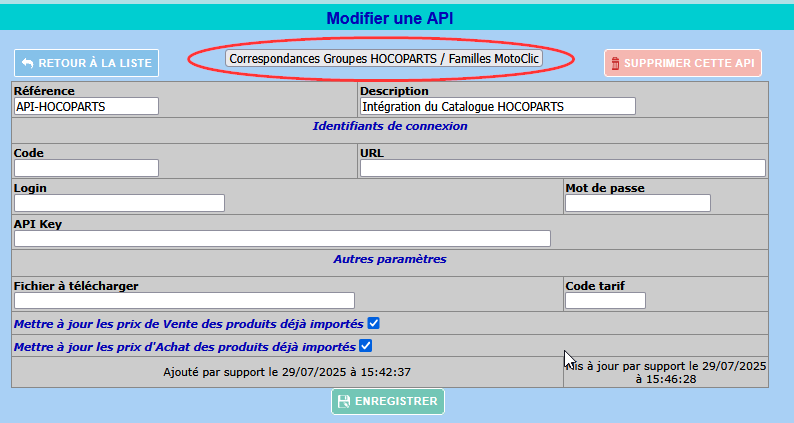Open Correspondances Groupes HOCOPARTS / Familles MotoClic
794x423 pixels.
coord(384,58)
